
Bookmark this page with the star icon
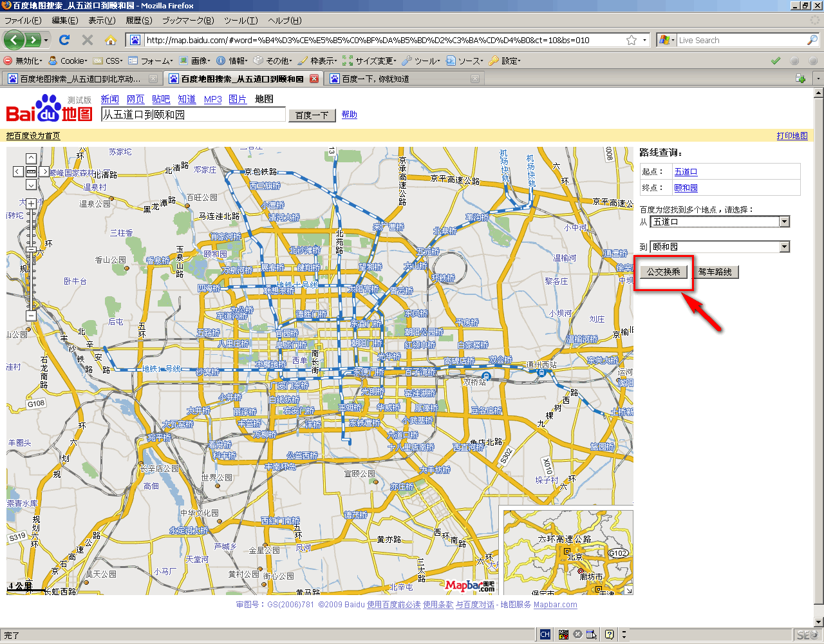coord(632,40)
